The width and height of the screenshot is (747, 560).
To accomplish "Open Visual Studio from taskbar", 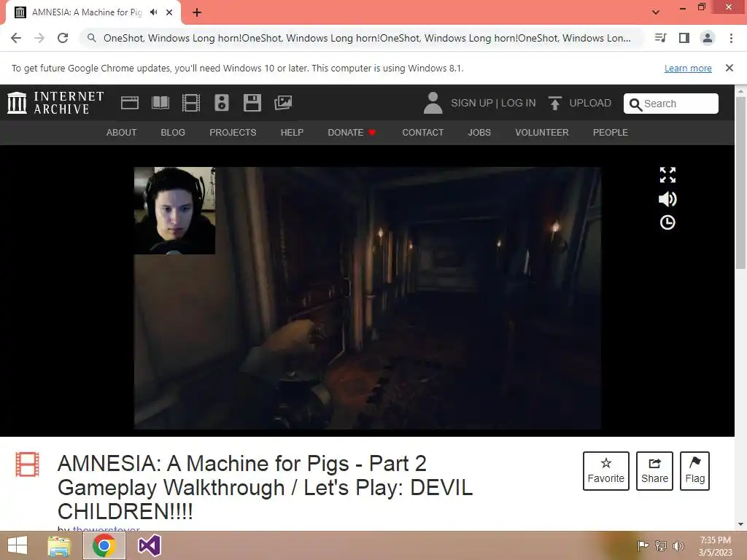I will [x=149, y=545].
